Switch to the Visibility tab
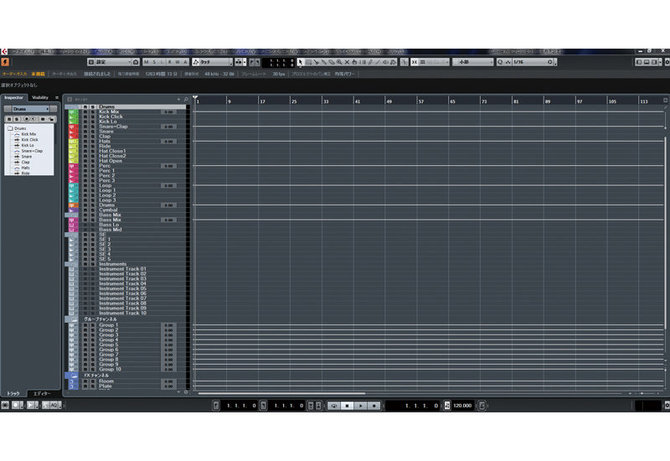Viewport: 670px width, 461px height. point(41,97)
